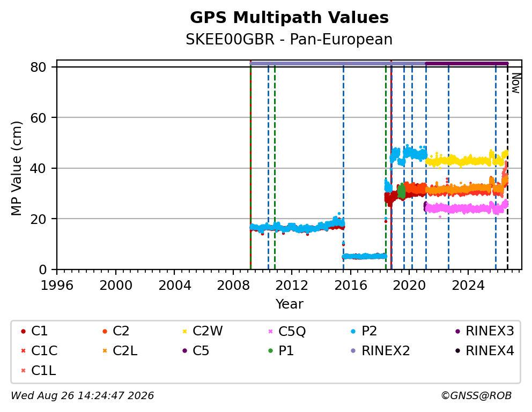Click the C2 legend entry

coord(116,331)
